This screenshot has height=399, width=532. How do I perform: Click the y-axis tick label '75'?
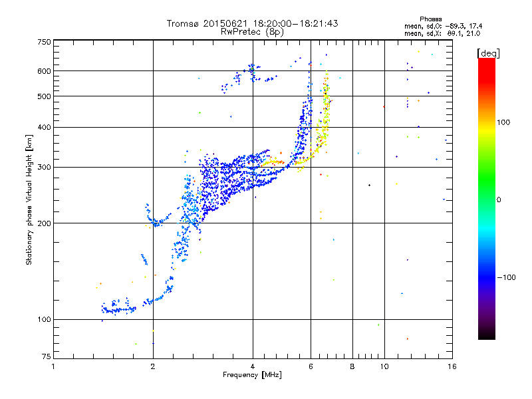coord(47,356)
